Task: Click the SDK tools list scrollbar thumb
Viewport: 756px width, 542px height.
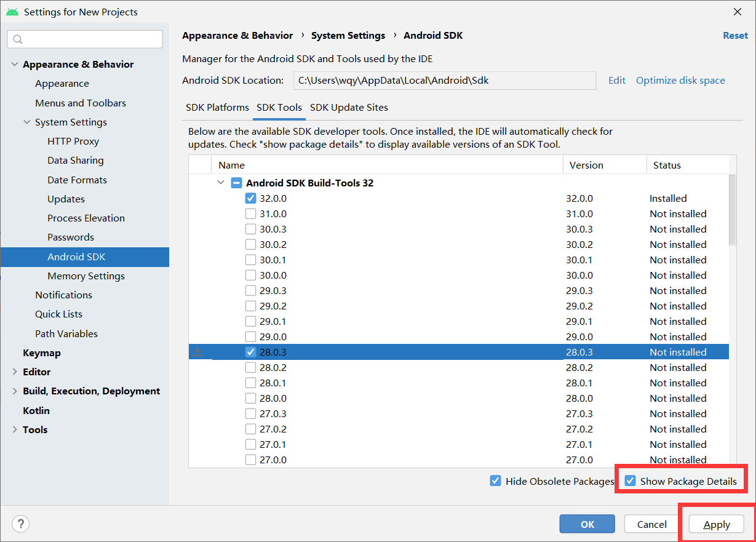Action: (x=732, y=209)
